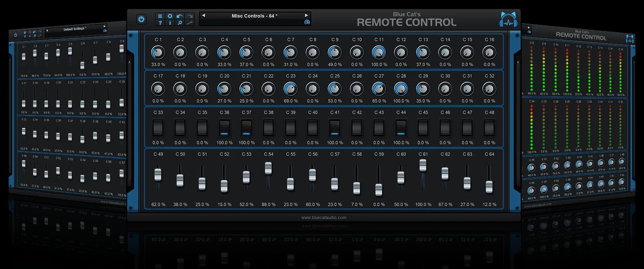Turn off switch C 41
The image size is (644, 269).
tap(334, 128)
